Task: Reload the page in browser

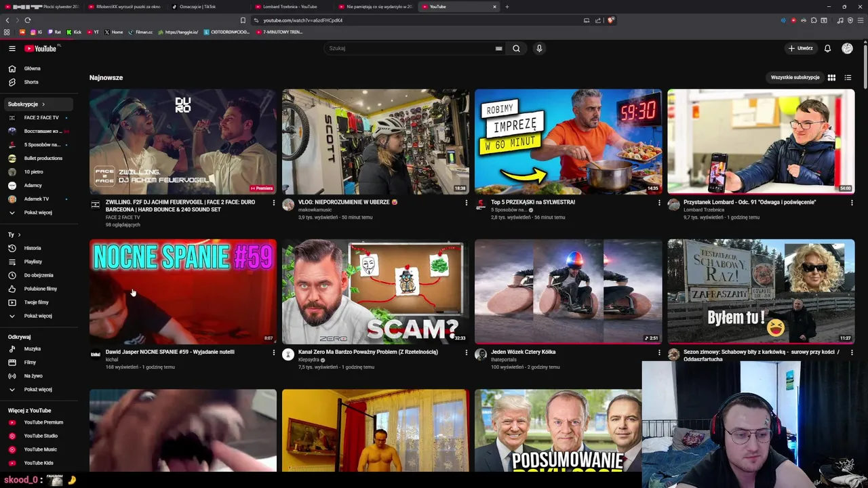Action: coord(28,20)
